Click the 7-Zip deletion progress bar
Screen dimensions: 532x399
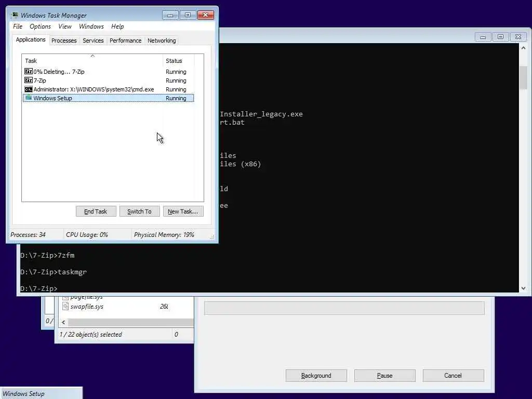(344, 308)
